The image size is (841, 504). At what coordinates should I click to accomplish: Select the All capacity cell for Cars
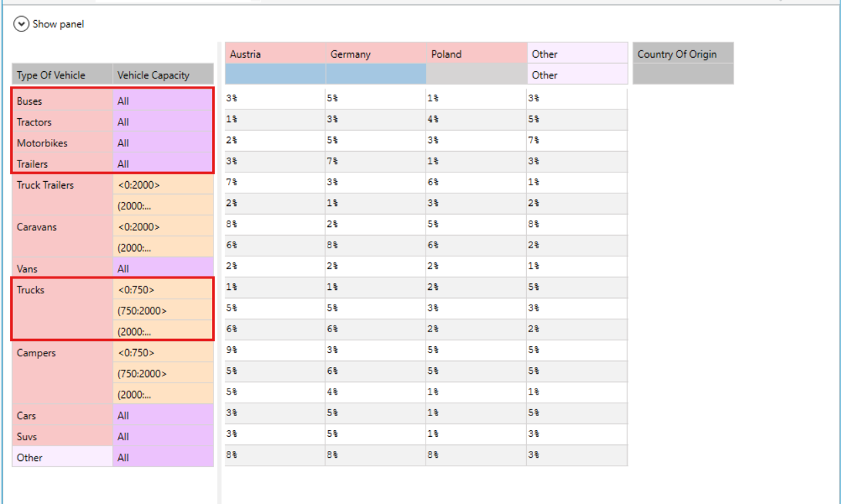163,415
